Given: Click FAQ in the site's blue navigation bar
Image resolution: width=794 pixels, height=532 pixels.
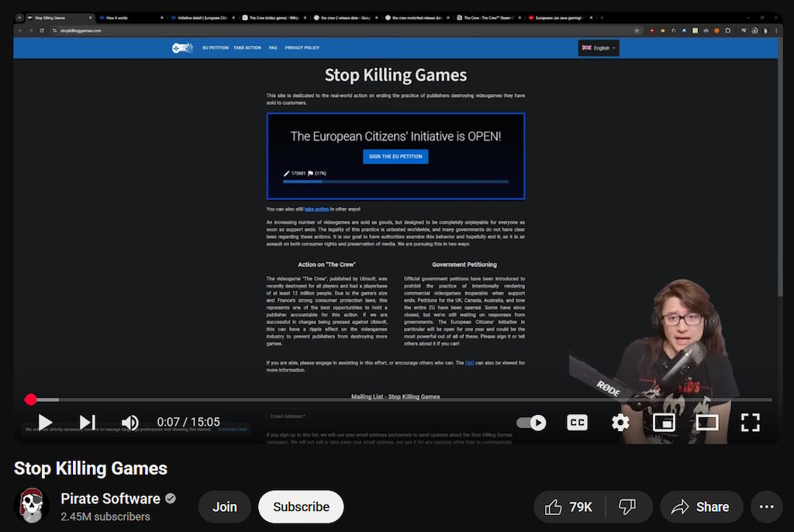Looking at the screenshot, I should pyautogui.click(x=273, y=47).
